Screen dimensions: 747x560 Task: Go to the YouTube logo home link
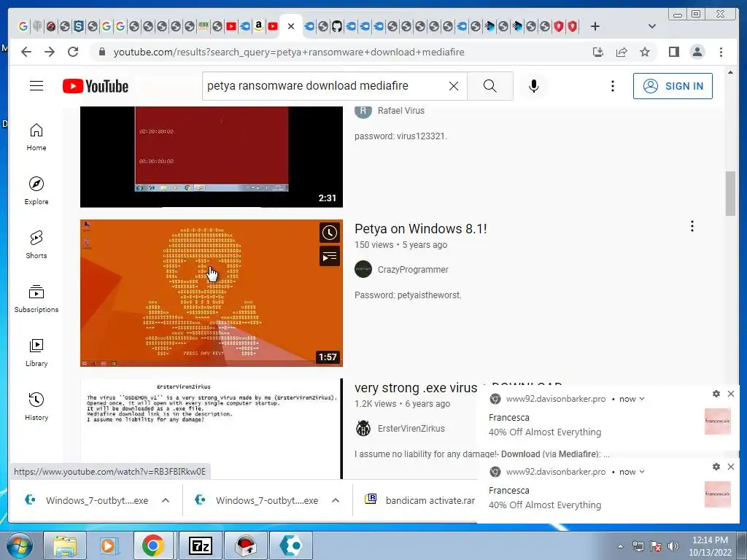point(96,86)
